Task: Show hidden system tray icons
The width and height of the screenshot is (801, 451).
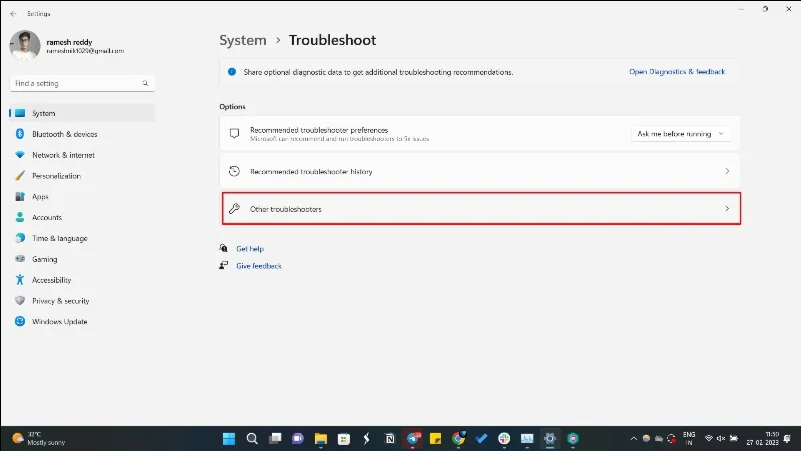Action: pyautogui.click(x=632, y=438)
